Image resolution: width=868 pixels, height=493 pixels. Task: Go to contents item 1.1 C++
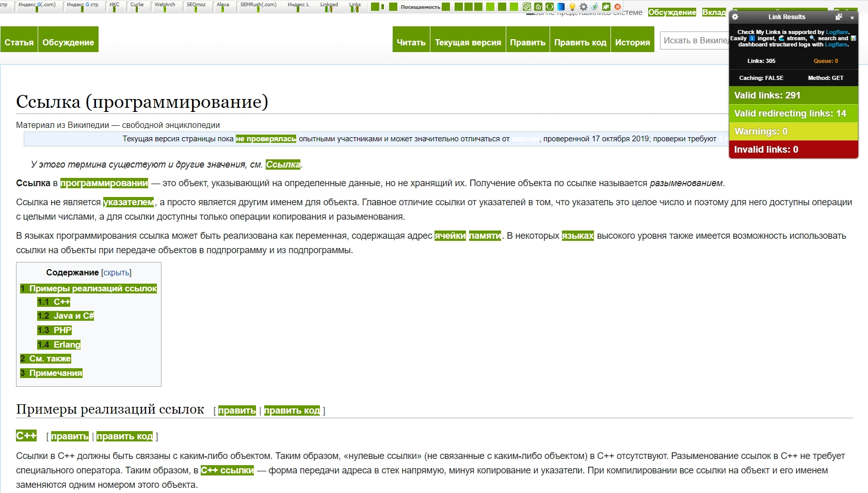54,302
